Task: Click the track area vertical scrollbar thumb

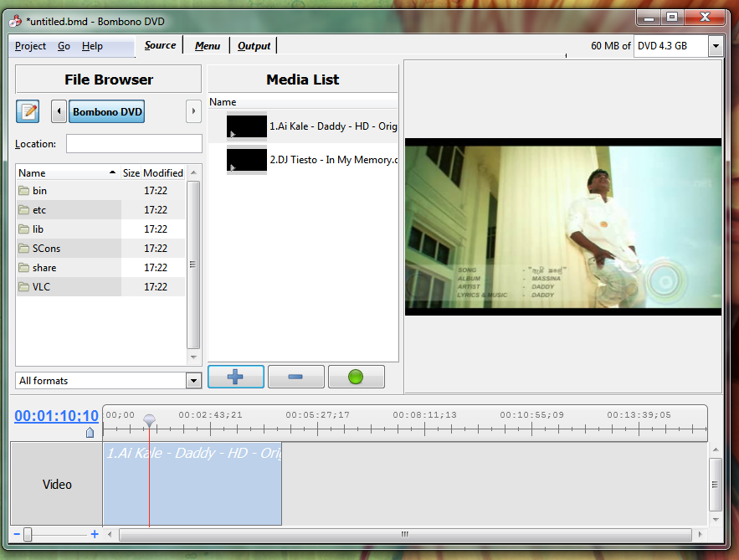Action: (716, 485)
